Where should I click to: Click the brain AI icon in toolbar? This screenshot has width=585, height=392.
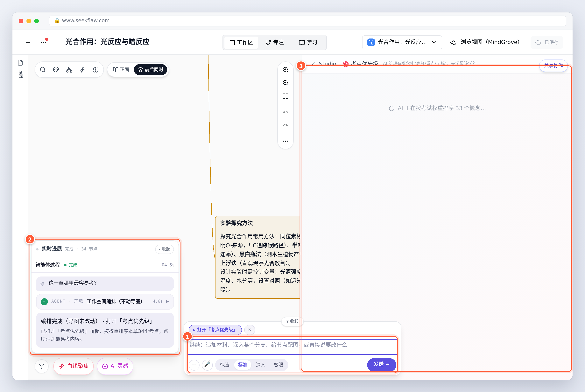(96, 69)
